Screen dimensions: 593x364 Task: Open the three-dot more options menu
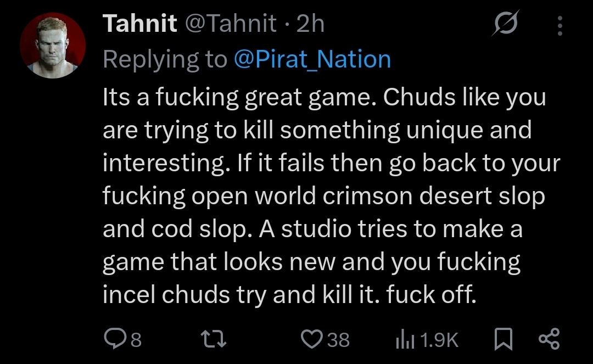tap(560, 25)
